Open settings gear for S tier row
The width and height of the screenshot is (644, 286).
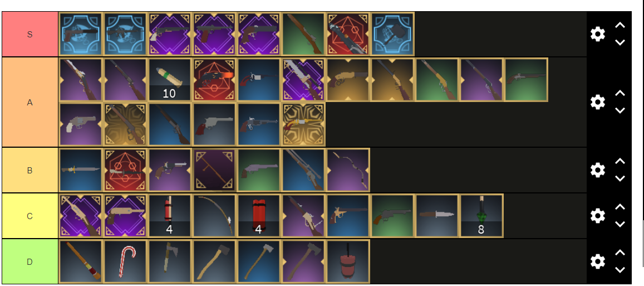click(598, 34)
